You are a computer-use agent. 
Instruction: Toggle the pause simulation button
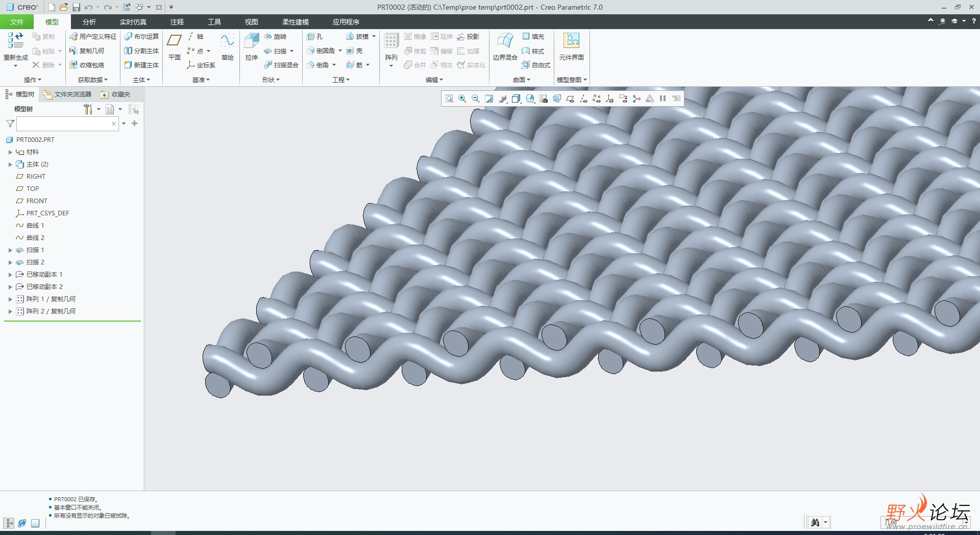coord(663,99)
